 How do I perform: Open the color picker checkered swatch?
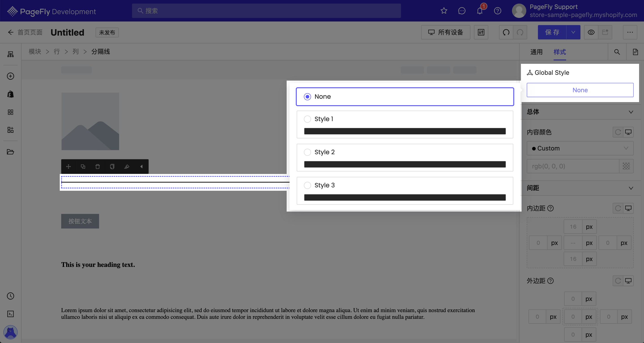[626, 166]
